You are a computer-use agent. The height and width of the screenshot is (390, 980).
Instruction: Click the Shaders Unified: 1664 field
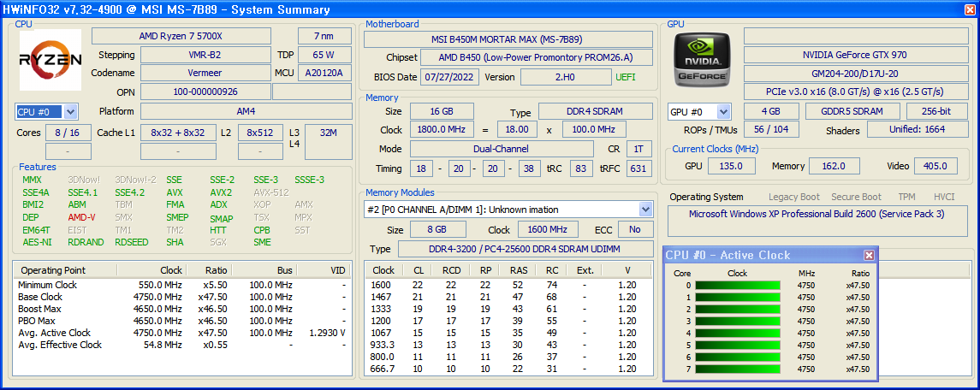click(x=918, y=130)
